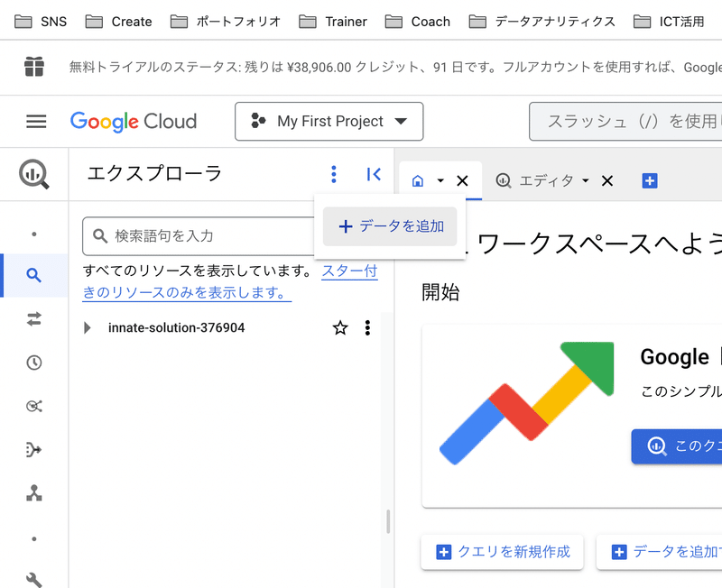Image resolution: width=722 pixels, height=588 pixels.
Task: Open the data transfers sidebar icon
Action: pyautogui.click(x=34, y=318)
